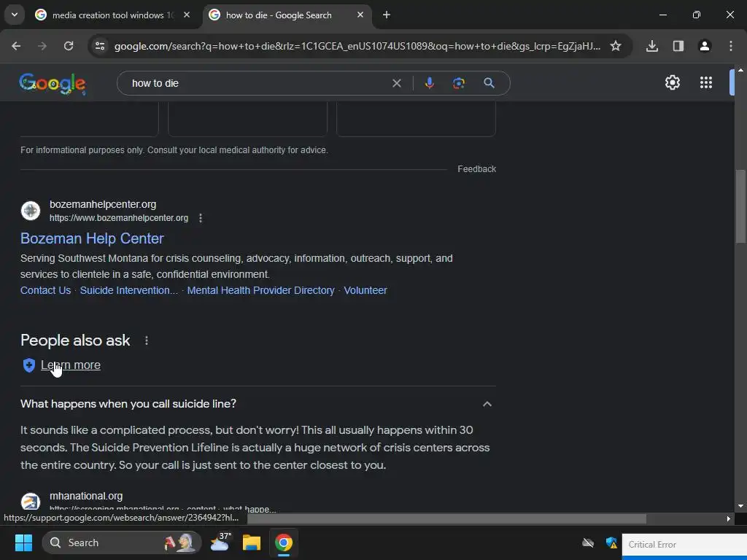The image size is (747, 560).
Task: Search by image with Google Lens
Action: point(459,83)
